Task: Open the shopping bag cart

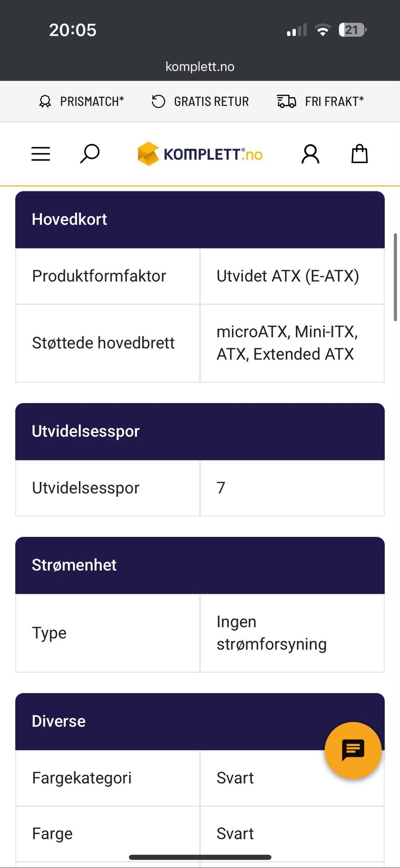Action: tap(359, 154)
